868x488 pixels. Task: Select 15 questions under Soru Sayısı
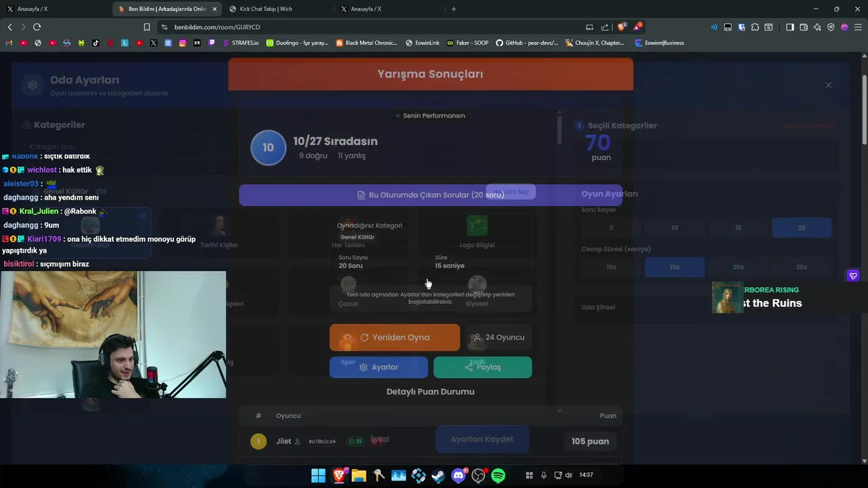click(738, 228)
